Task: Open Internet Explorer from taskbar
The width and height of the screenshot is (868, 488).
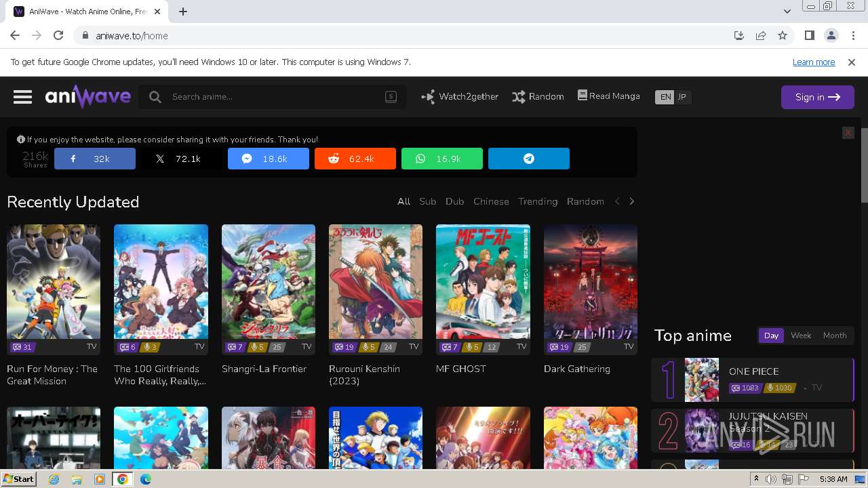Action: click(x=54, y=479)
